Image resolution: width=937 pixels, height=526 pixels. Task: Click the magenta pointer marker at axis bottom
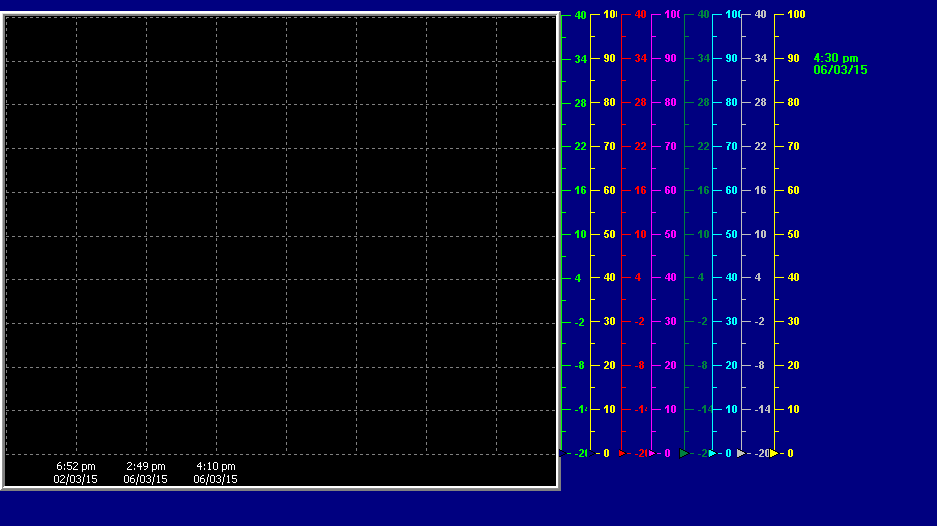[x=652, y=453]
